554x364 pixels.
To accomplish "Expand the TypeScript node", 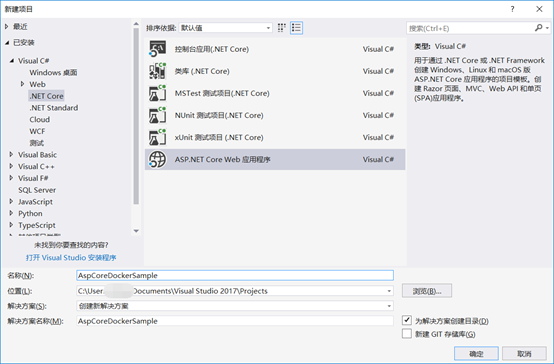I will point(11,225).
